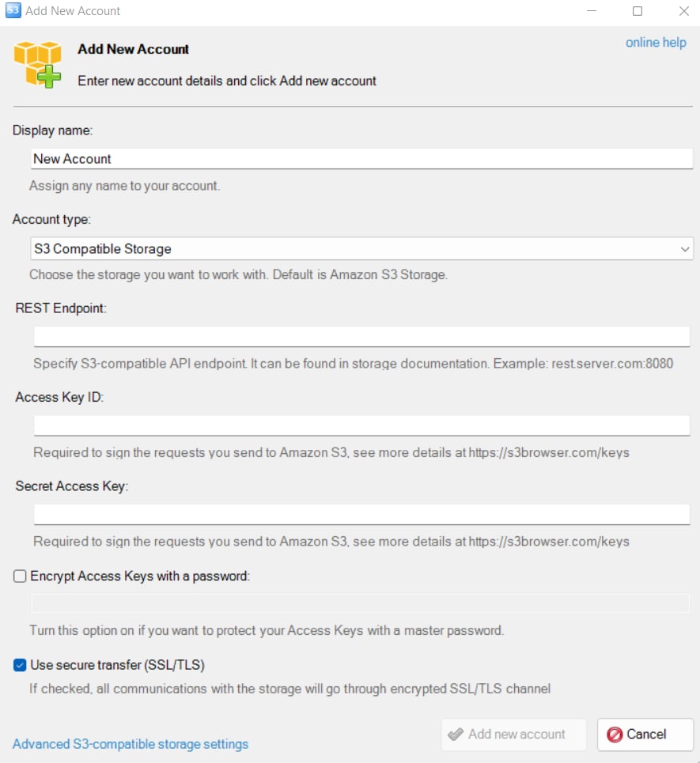
Task: Click the red Cancel button icon
Action: [x=614, y=735]
